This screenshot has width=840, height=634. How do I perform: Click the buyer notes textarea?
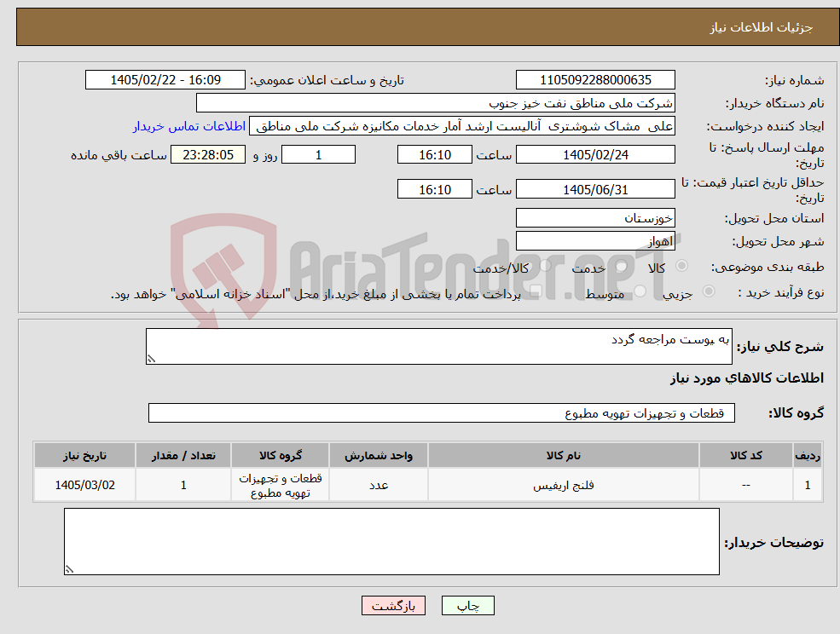[391, 541]
